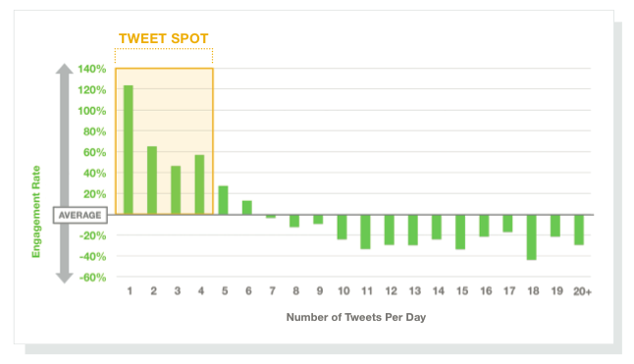This screenshot has width=634, height=364.
Task: Select the bar for 4 tweets per day
Action: 199,184
